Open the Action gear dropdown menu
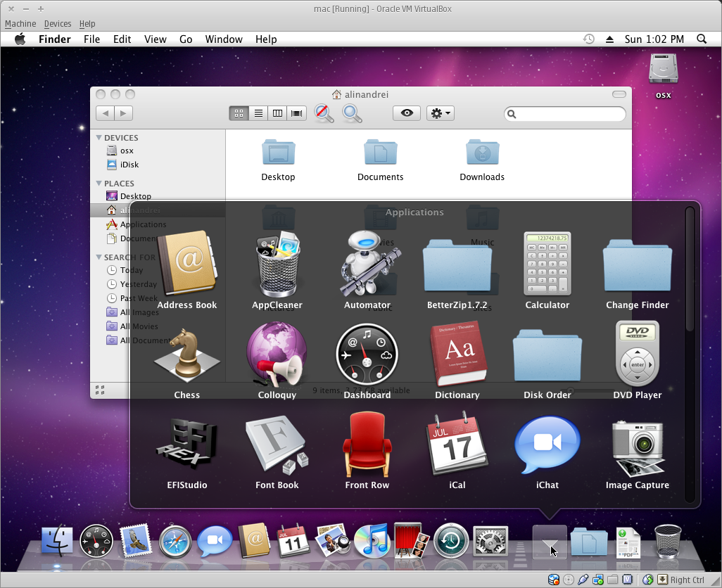Viewport: 722px width, 588px height. (441, 113)
